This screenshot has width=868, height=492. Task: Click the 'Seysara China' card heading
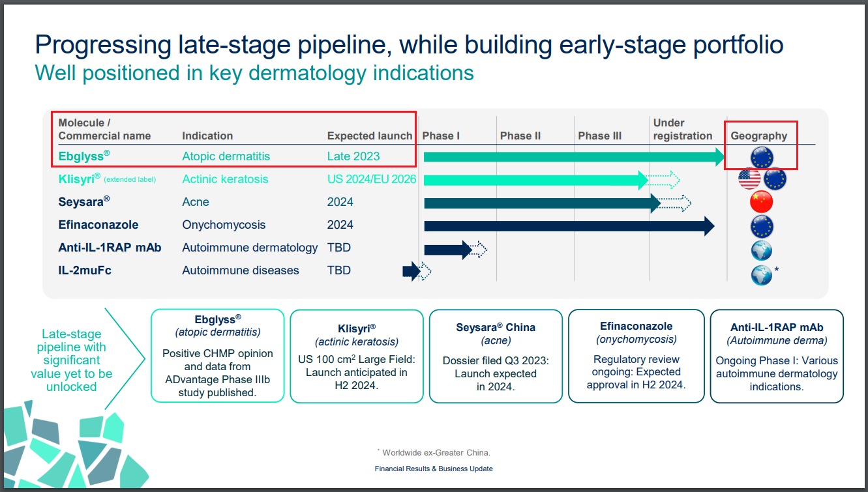click(x=496, y=327)
